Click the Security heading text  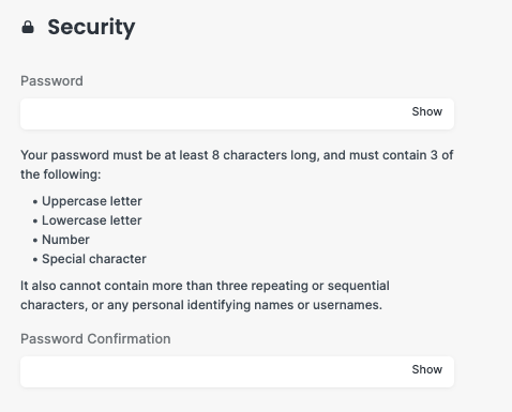[x=91, y=27]
